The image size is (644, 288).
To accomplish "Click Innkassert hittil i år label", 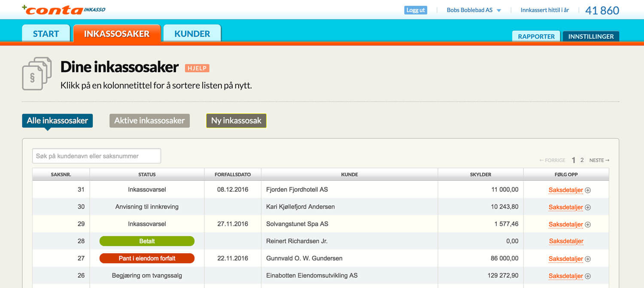I will click(x=544, y=10).
